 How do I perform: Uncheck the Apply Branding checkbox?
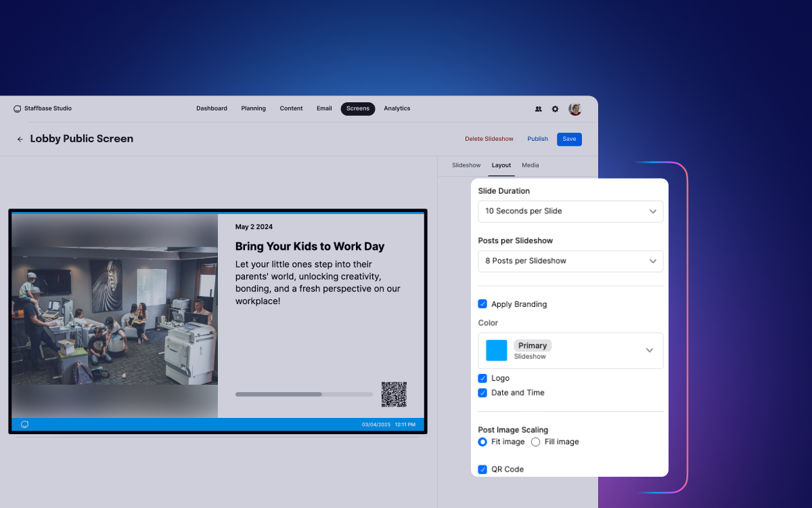482,304
